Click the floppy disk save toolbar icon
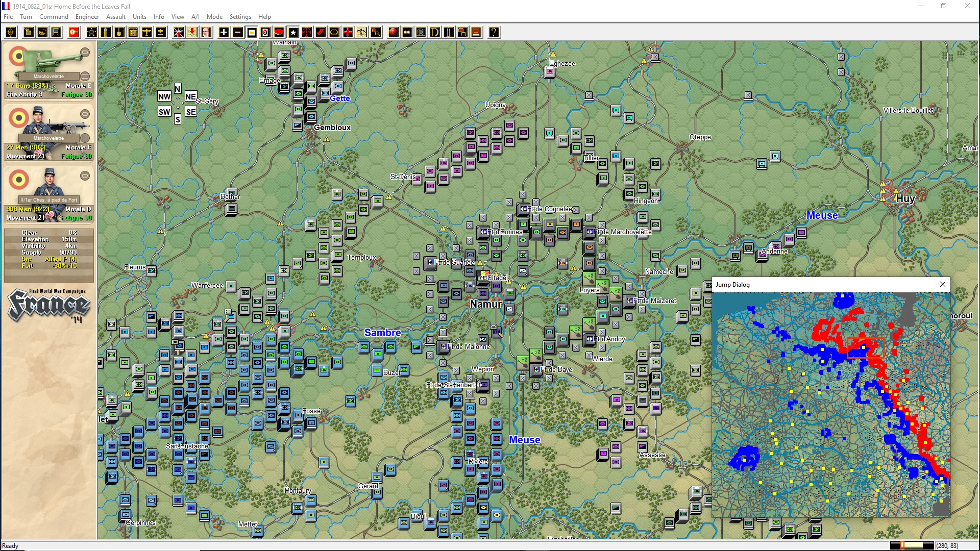 (x=56, y=33)
